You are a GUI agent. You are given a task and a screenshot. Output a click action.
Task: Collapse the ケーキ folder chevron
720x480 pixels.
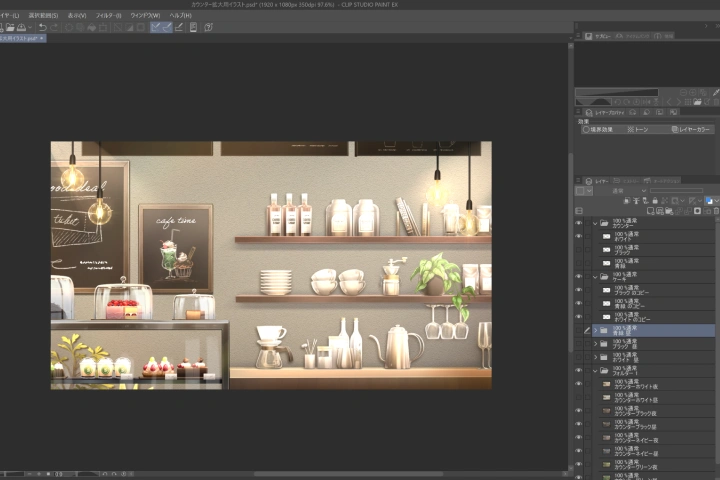click(596, 277)
